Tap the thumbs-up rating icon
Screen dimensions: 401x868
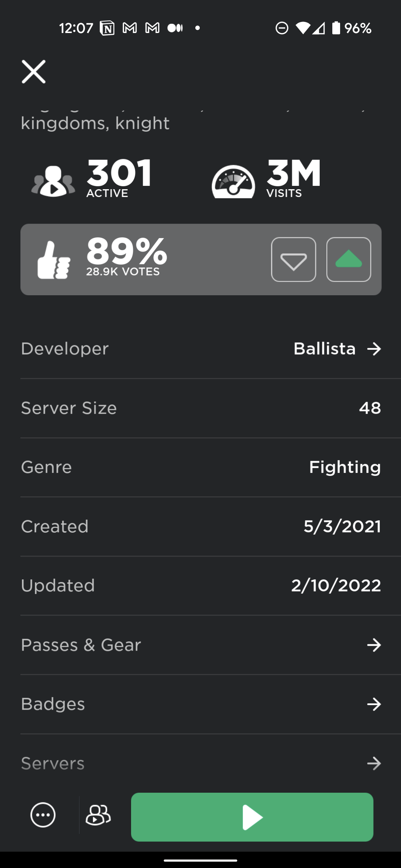coord(54,260)
